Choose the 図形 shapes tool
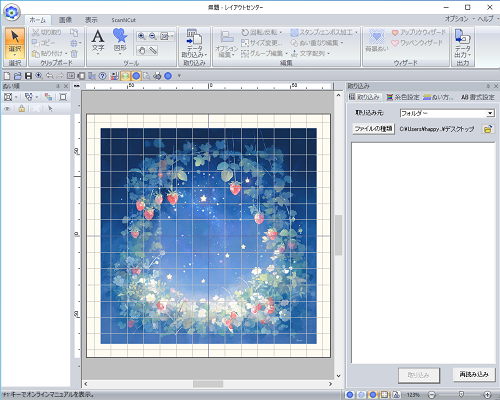This screenshot has width=500, height=400. 120,41
